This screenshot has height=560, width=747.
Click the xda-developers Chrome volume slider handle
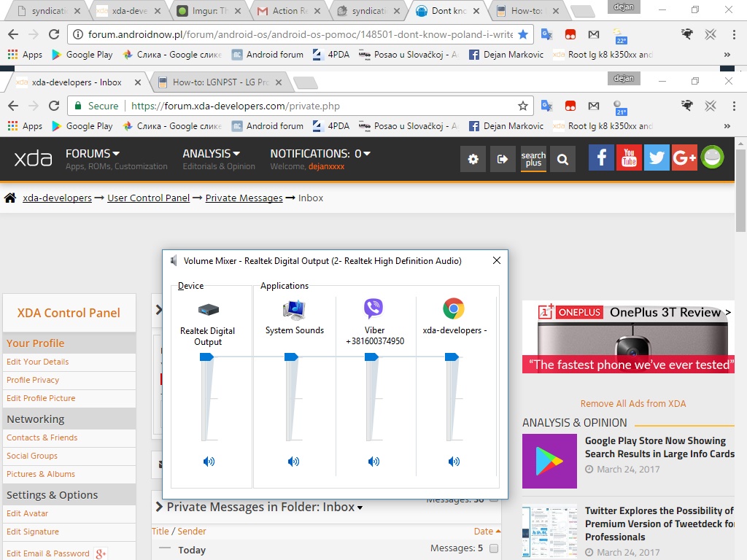tap(452, 357)
